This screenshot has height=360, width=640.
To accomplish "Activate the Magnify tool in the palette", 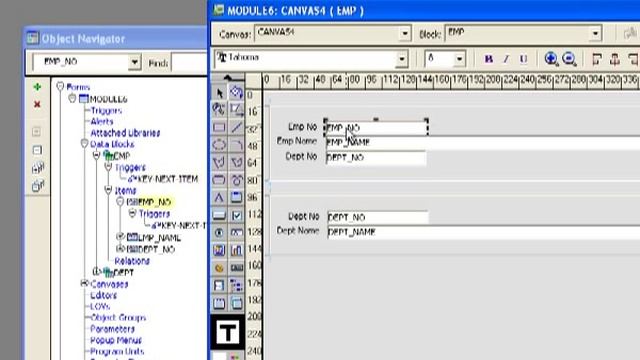I will tap(219, 109).
